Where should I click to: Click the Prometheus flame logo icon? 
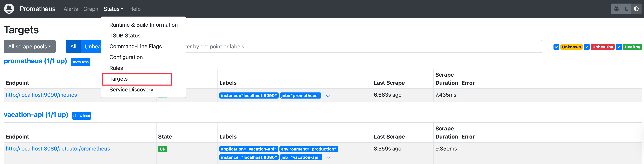point(9,9)
